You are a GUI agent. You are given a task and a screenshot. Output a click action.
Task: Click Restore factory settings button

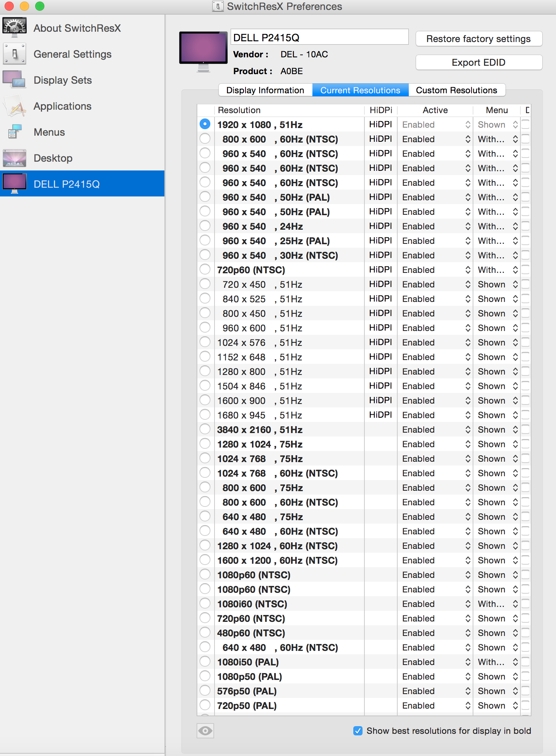(479, 39)
